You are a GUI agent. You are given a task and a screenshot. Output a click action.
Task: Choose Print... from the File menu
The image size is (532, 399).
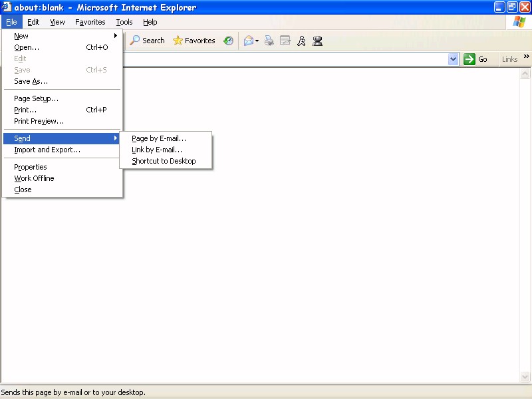click(x=62, y=110)
